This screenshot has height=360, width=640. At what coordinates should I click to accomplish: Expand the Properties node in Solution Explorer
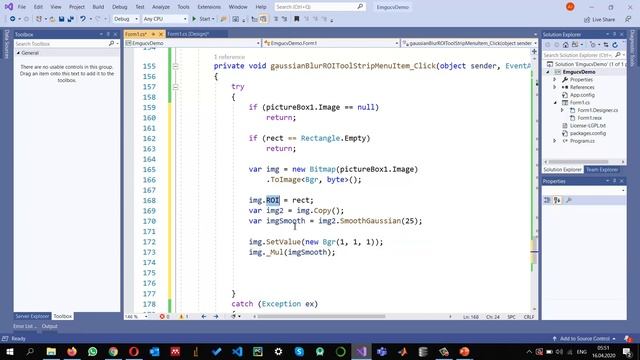(554, 80)
